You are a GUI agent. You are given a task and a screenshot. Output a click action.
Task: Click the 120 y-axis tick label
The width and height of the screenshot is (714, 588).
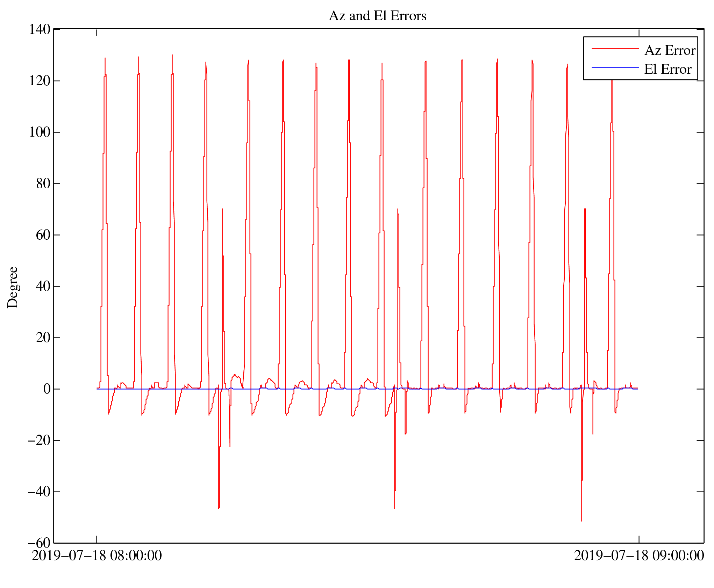[40, 81]
